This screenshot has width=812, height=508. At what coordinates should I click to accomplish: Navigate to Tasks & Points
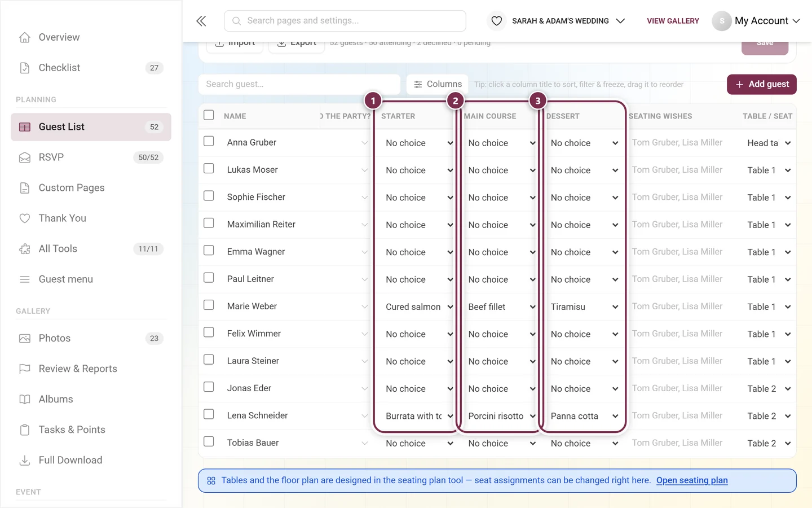[91, 430]
